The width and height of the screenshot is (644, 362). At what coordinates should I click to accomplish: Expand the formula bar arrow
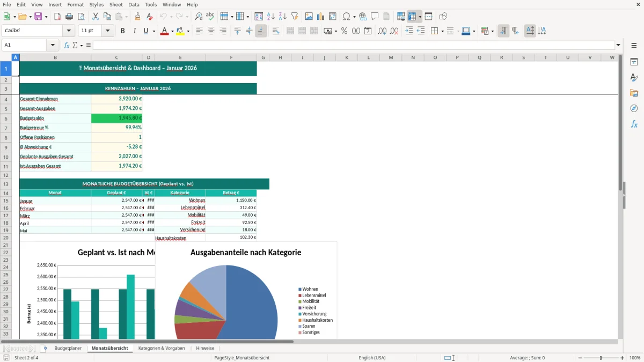point(618,45)
